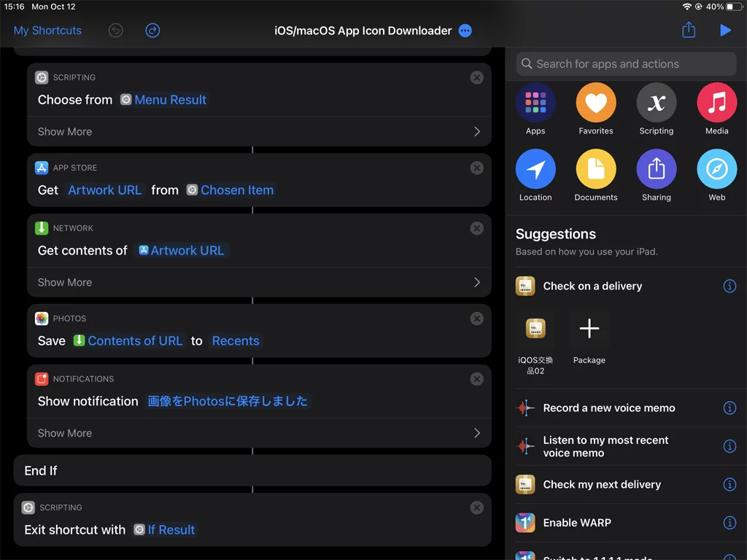
Task: Open the share sheet icon in top bar
Action: pos(689,30)
